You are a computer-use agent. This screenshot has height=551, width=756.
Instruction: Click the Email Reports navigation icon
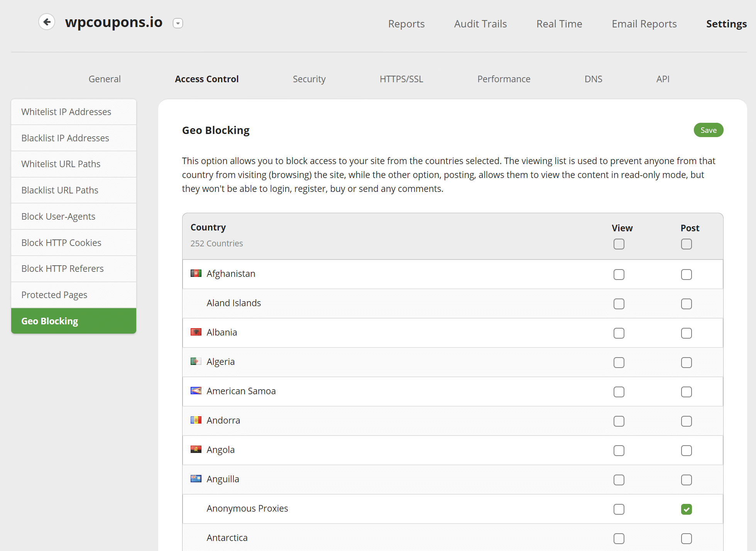644,24
